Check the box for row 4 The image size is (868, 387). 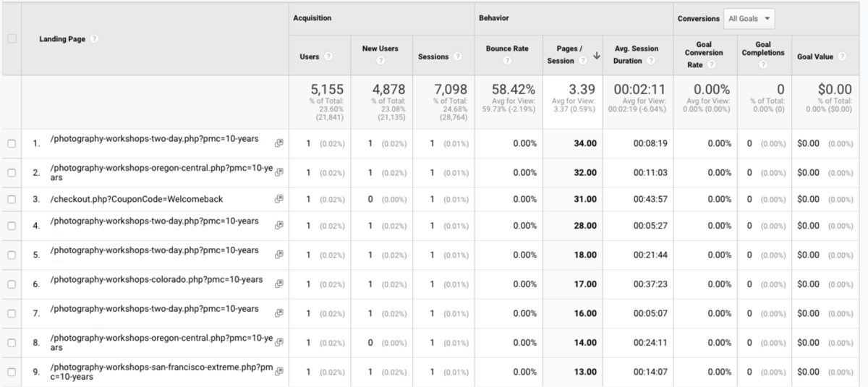(x=12, y=226)
